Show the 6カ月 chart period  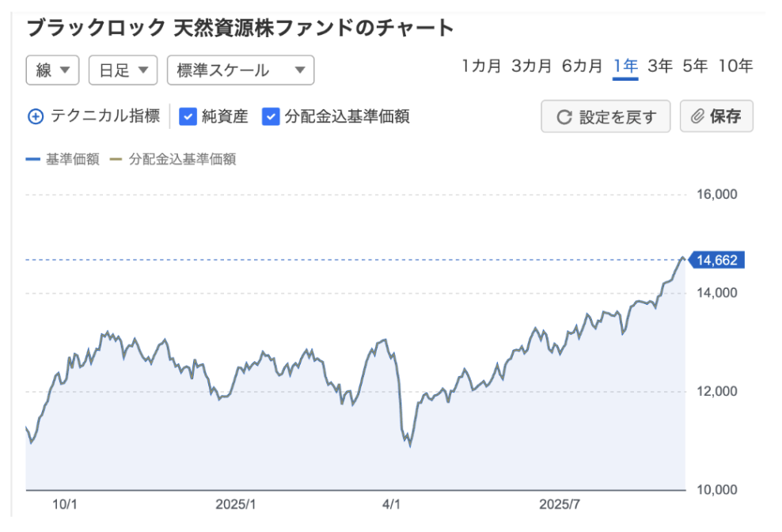point(583,66)
